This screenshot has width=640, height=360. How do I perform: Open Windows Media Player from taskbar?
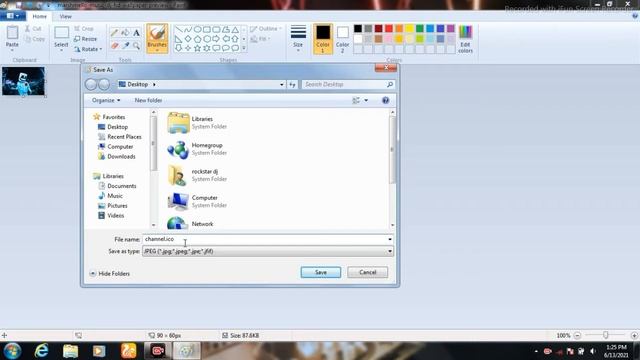[x=99, y=351]
